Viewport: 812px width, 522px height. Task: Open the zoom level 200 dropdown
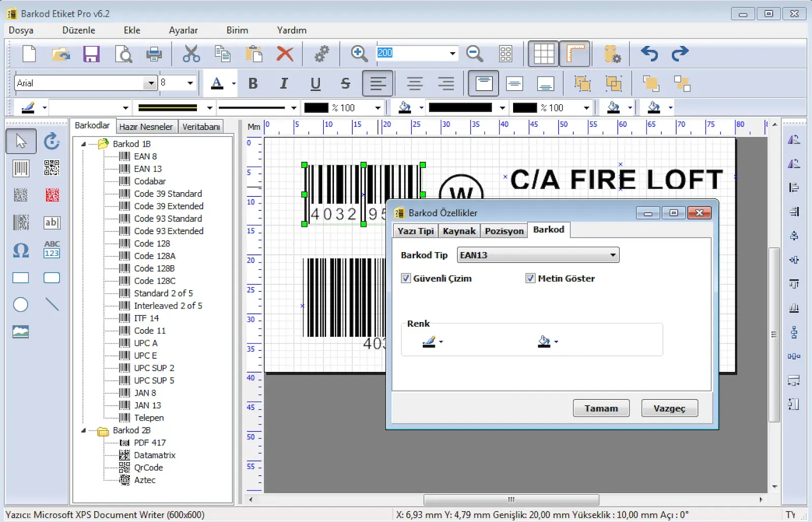click(x=452, y=53)
